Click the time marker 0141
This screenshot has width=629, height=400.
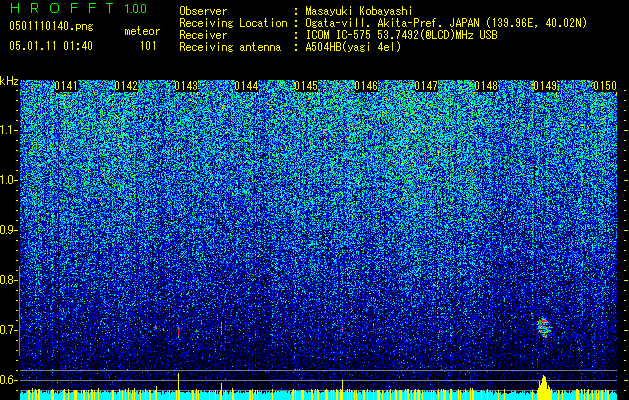[x=66, y=86]
